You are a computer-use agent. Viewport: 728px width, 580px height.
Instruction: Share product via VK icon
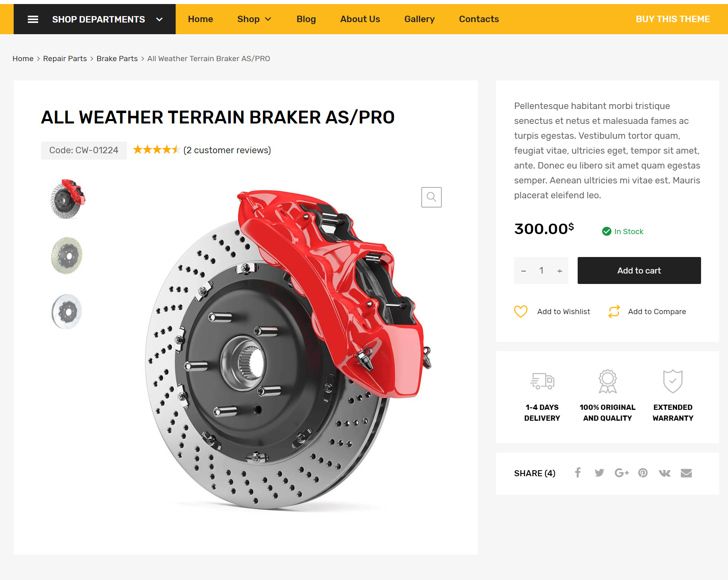click(664, 473)
